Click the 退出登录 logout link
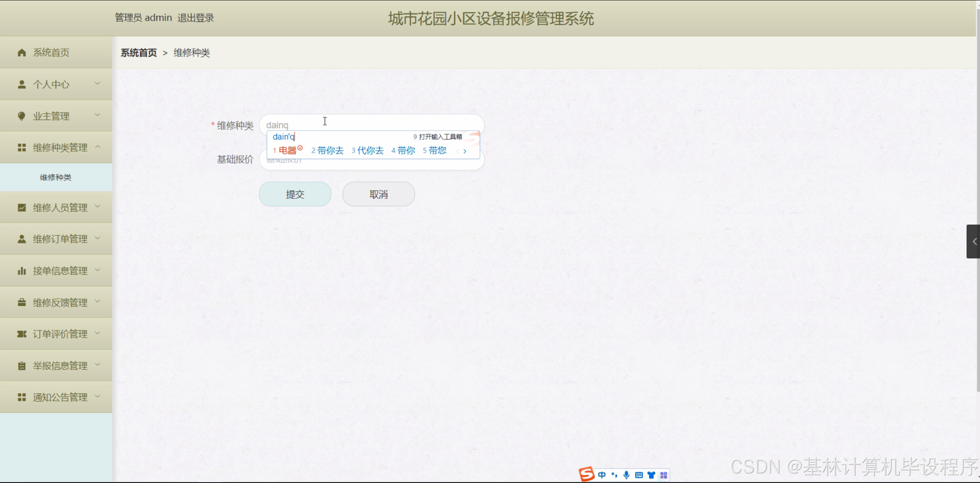Screen dimensions: 980x483 point(196,18)
